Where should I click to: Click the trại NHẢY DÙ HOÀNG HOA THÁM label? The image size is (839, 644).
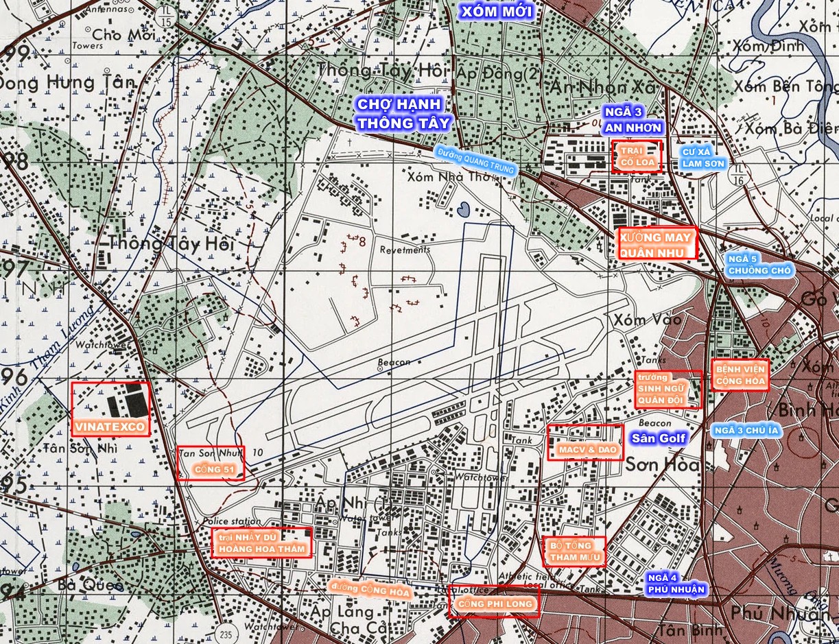coord(261,542)
